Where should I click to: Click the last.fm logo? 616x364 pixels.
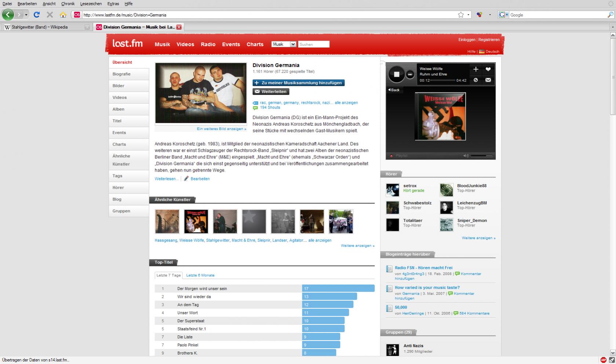coord(127,43)
